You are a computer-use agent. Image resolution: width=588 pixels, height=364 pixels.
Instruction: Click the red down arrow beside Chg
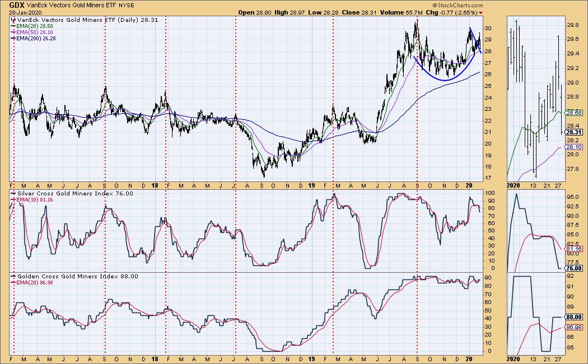click(x=481, y=13)
